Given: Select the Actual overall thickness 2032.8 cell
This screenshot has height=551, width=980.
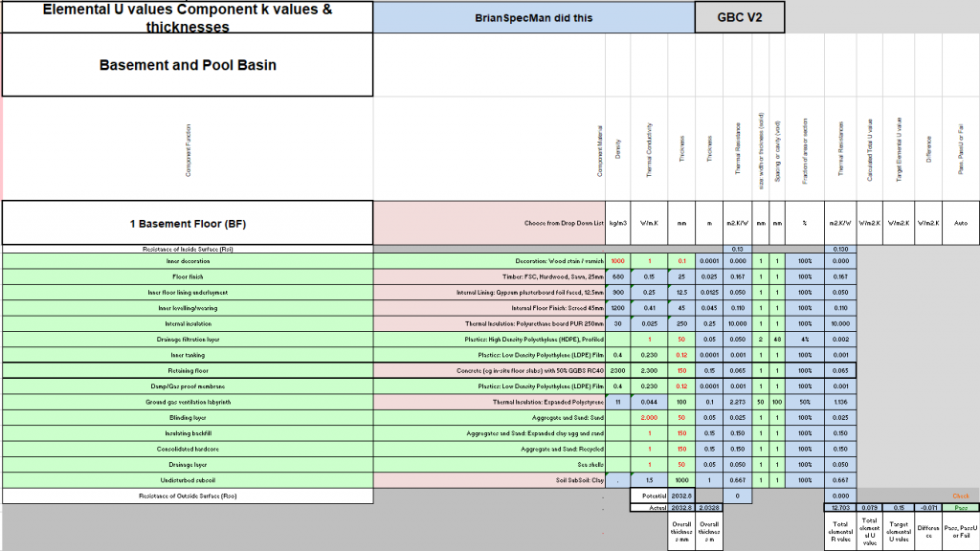Looking at the screenshot, I should tap(681, 508).
